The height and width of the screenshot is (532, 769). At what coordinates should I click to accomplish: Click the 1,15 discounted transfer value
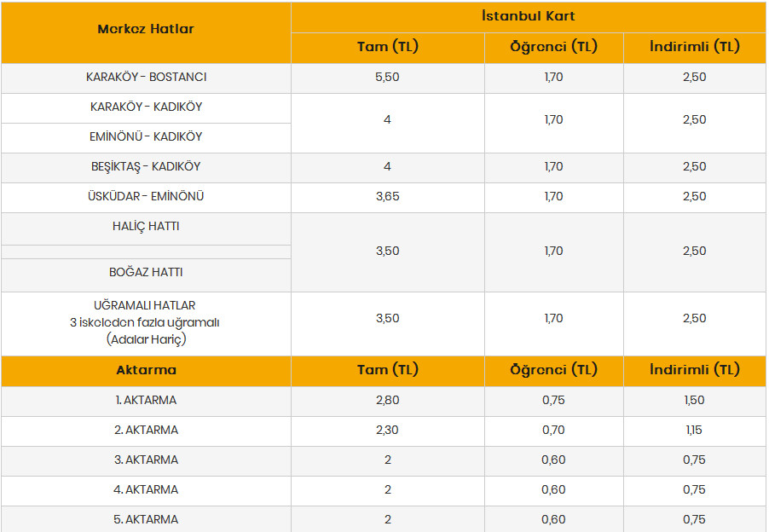[694, 430]
